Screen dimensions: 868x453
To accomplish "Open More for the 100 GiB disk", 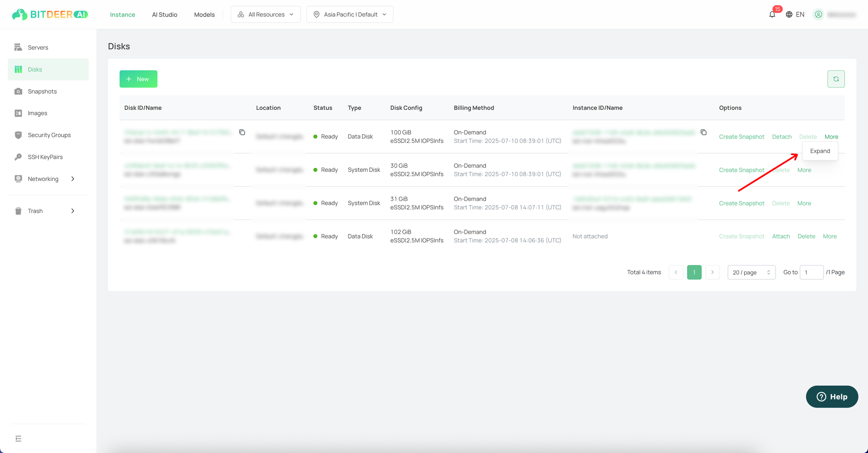I will [831, 137].
